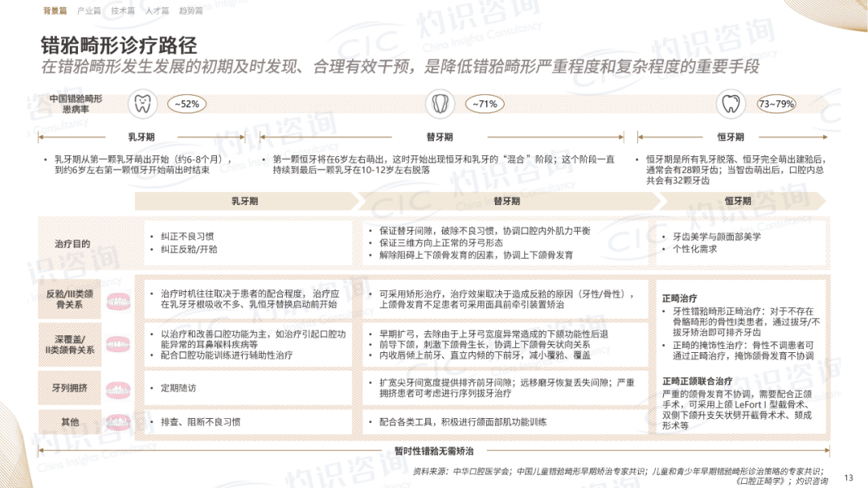Select the 背景篇 section tab
This screenshot has height=488, width=868.
pos(55,10)
